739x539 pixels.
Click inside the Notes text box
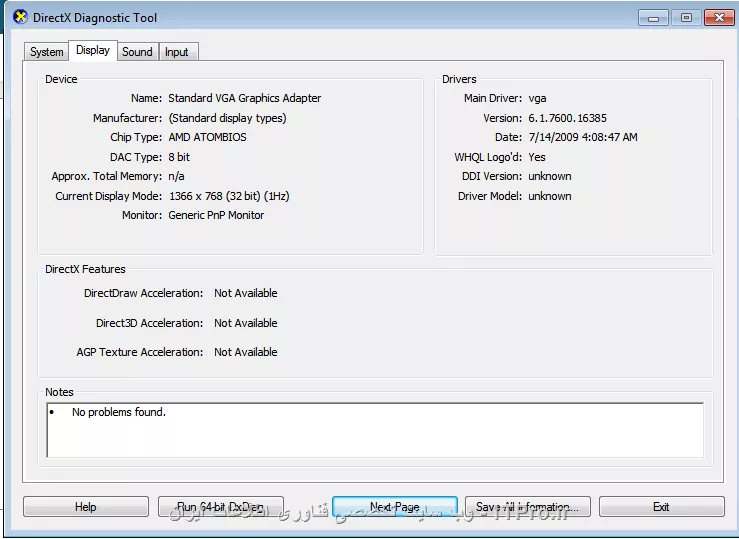[x=375, y=430]
